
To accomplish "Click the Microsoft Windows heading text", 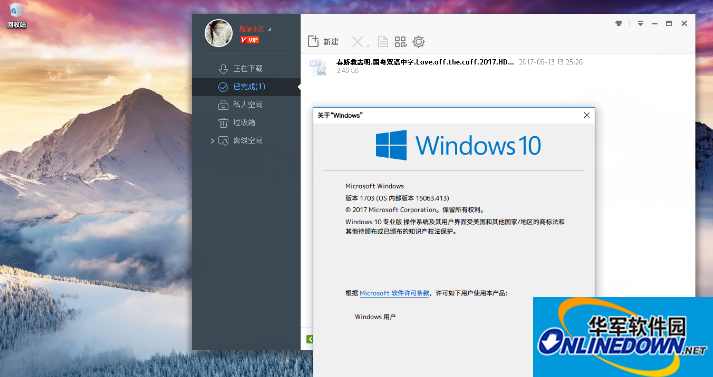I will pos(375,186).
